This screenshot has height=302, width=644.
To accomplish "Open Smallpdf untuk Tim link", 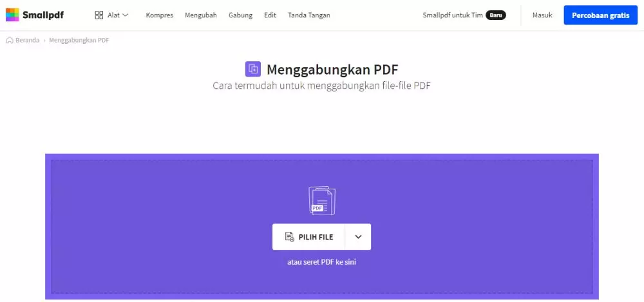I will (x=453, y=15).
